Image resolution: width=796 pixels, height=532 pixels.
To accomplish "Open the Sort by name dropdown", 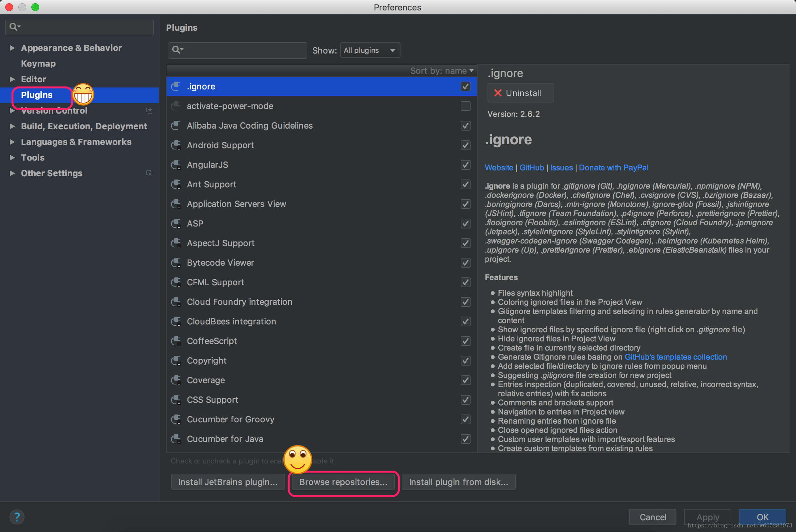I will tap(441, 70).
